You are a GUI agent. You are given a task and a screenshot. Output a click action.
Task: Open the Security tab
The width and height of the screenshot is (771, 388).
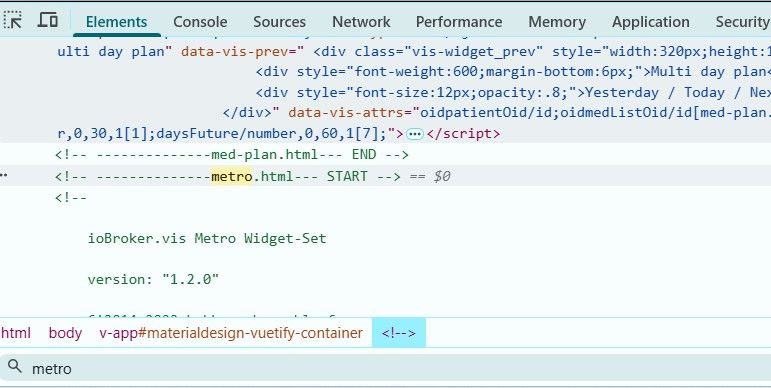(x=742, y=22)
